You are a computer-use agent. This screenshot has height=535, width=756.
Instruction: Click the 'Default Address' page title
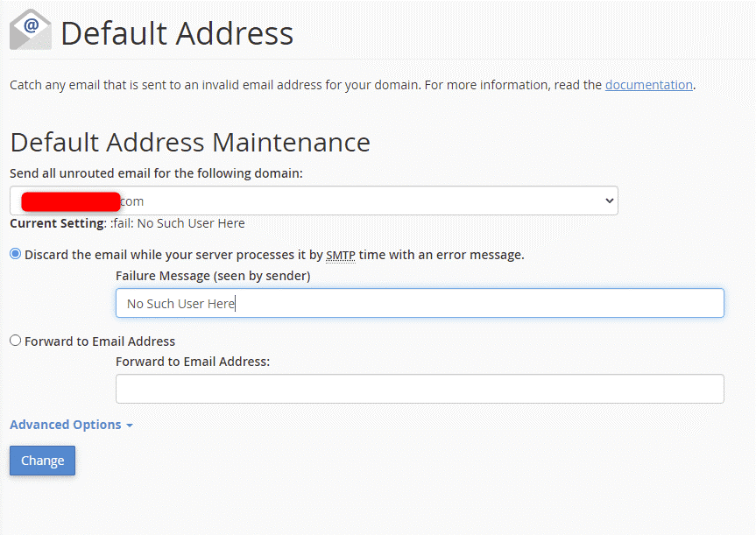pos(176,33)
